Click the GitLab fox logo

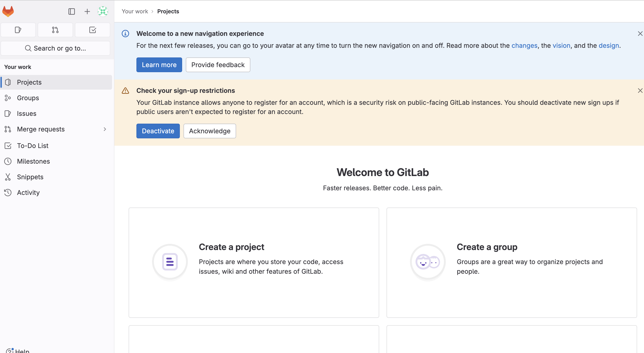click(x=8, y=11)
